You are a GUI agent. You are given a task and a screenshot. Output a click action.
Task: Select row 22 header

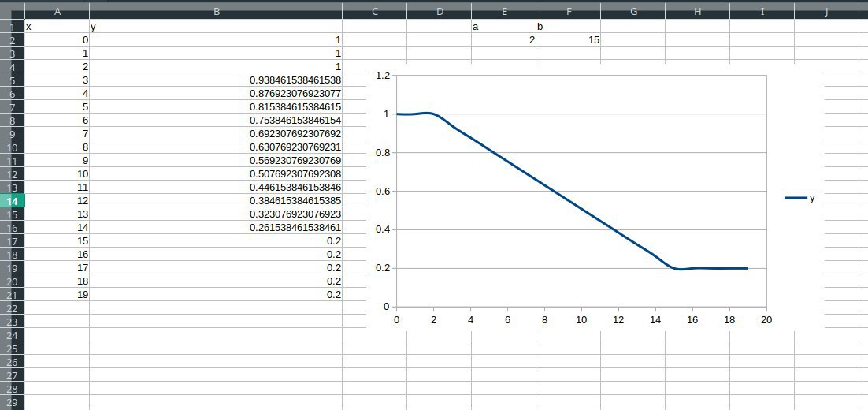point(12,308)
